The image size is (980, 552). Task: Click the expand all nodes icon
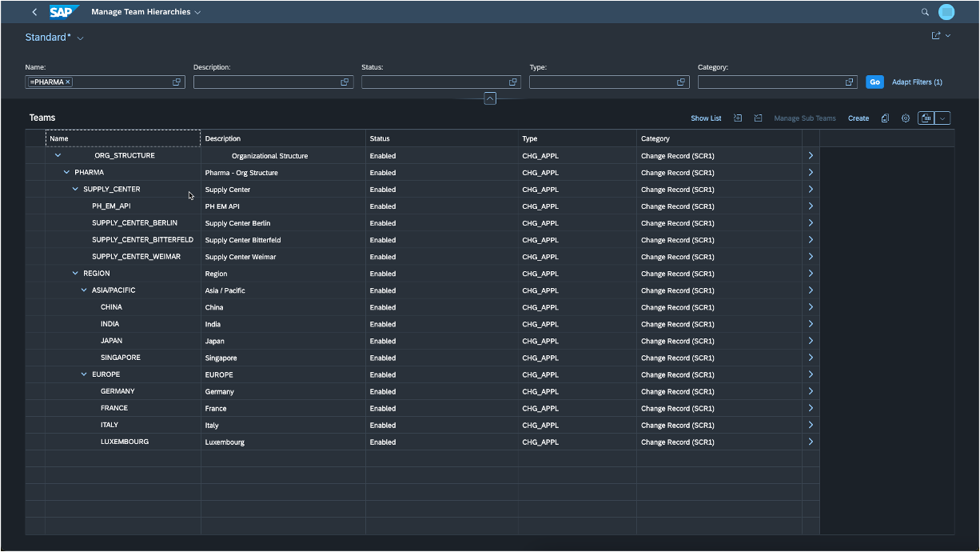(x=738, y=118)
